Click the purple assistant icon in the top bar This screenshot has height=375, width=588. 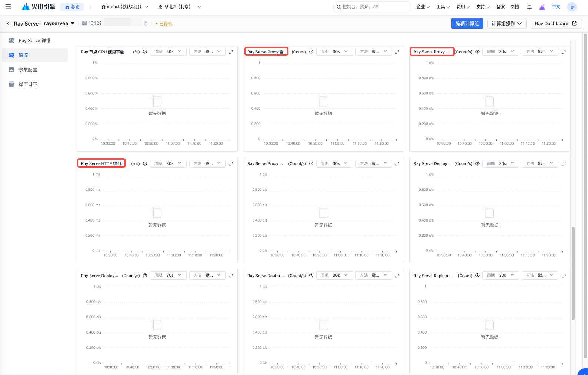542,7
